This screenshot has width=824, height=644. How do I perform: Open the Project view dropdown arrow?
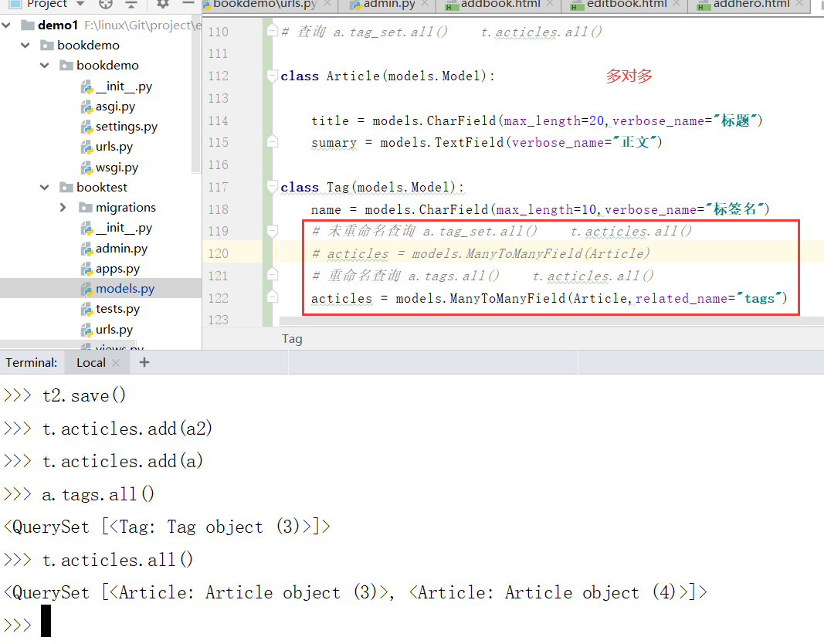[x=80, y=4]
